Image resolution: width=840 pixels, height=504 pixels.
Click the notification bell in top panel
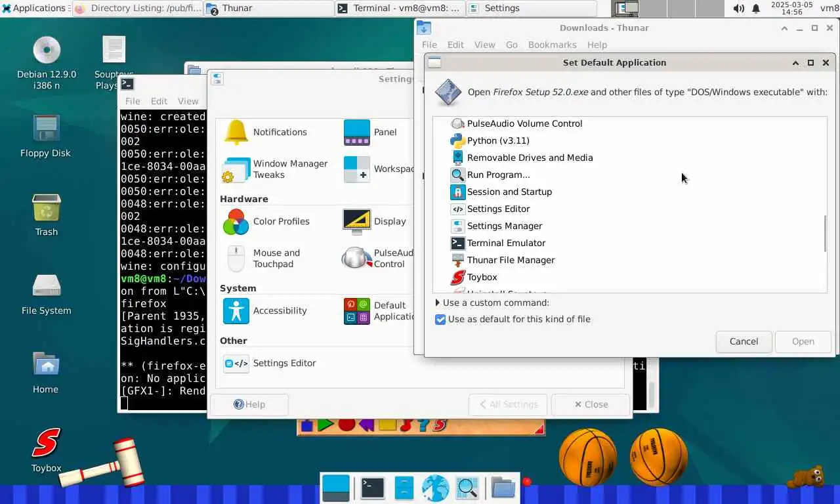coord(756,9)
